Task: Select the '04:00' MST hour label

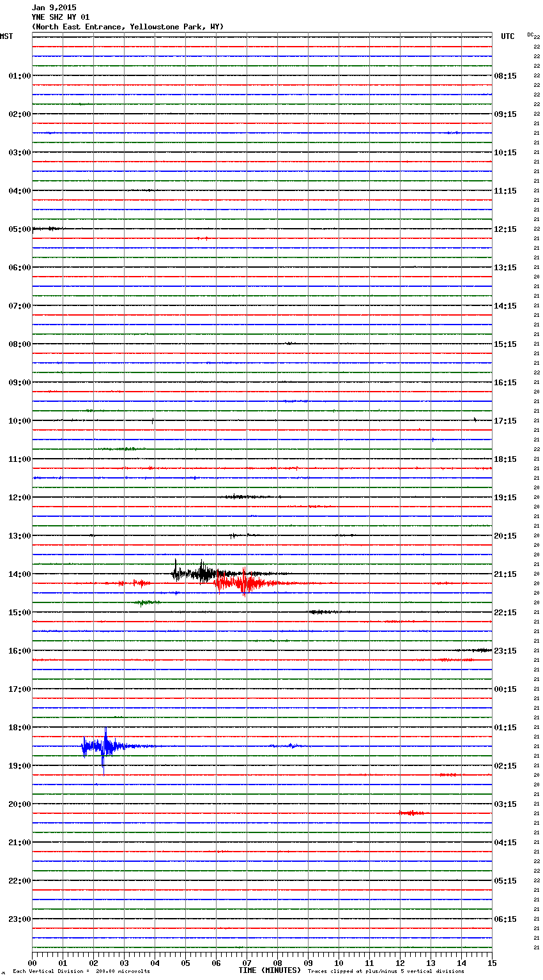Action: pyautogui.click(x=20, y=191)
